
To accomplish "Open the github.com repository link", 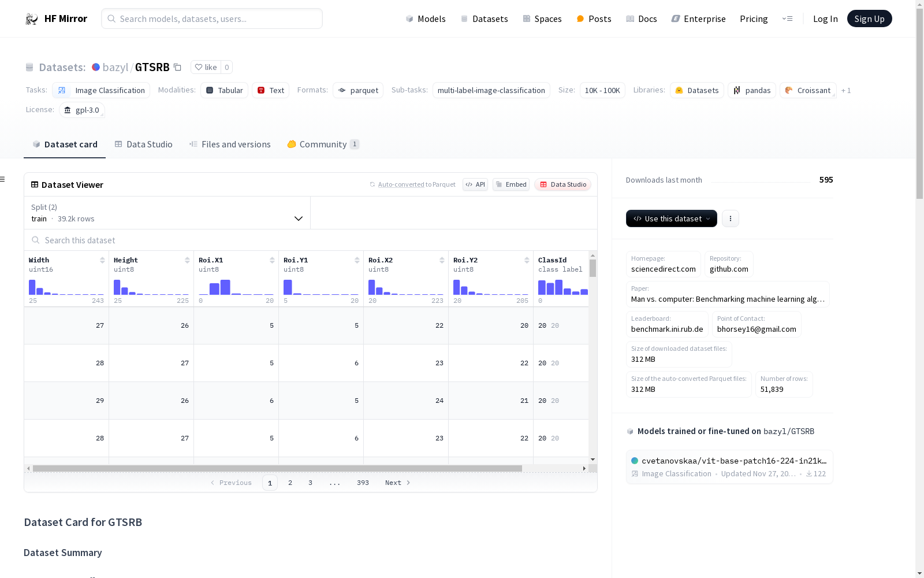I will (729, 264).
